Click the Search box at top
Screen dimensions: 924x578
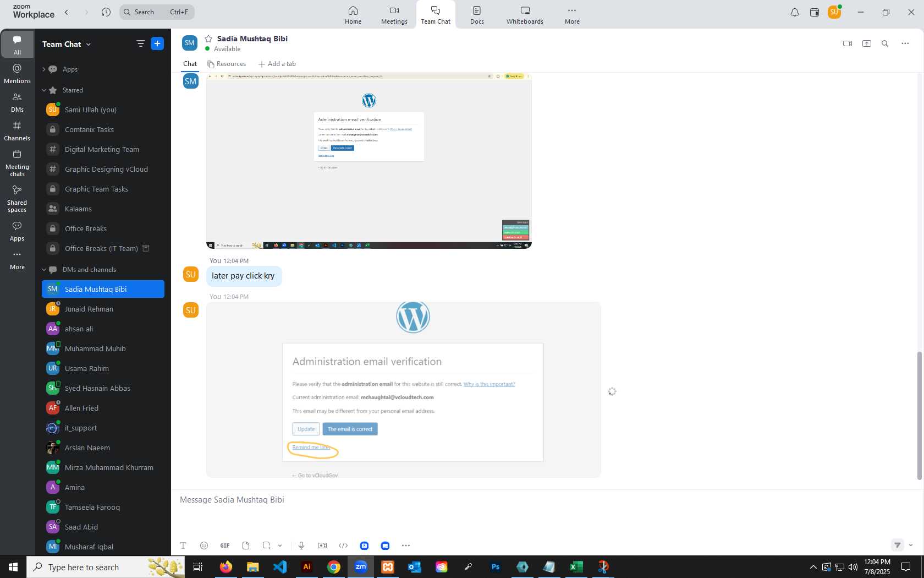pyautogui.click(x=157, y=12)
